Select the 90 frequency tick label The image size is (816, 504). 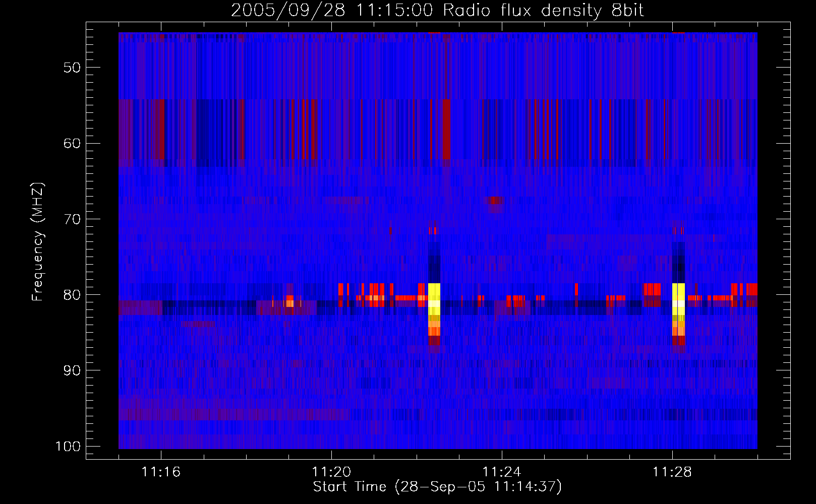tap(72, 370)
